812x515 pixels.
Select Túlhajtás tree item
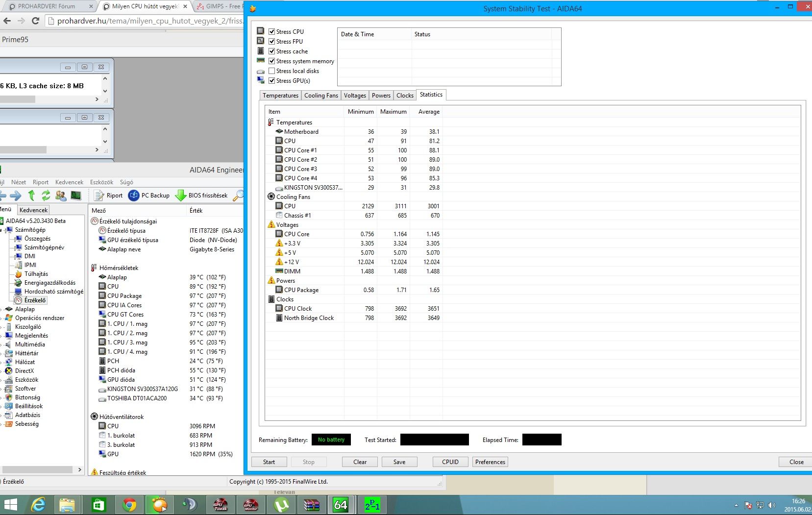(x=36, y=274)
